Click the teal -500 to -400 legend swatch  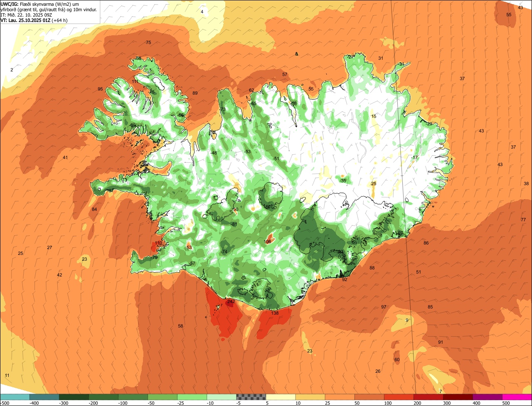[15, 397]
